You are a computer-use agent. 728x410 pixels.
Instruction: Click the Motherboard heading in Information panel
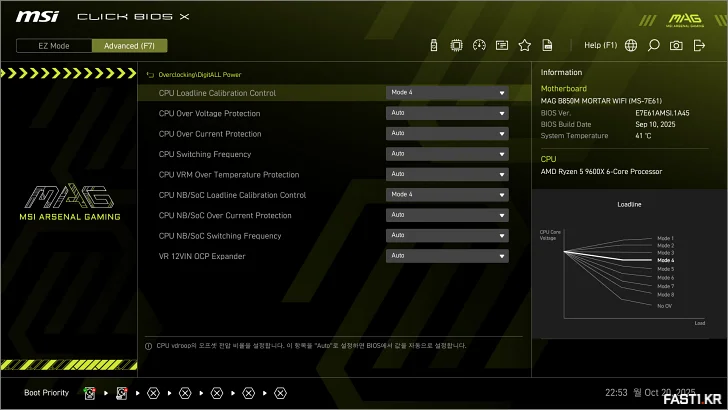564,89
